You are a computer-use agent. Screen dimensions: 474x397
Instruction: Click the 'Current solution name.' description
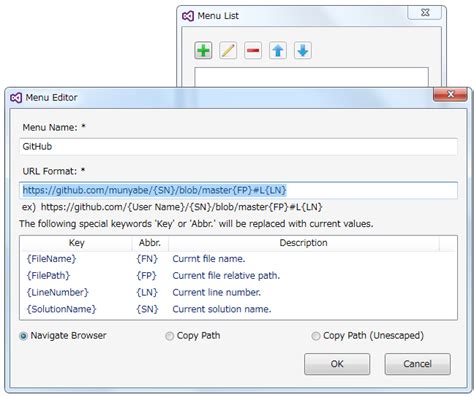coord(222,309)
